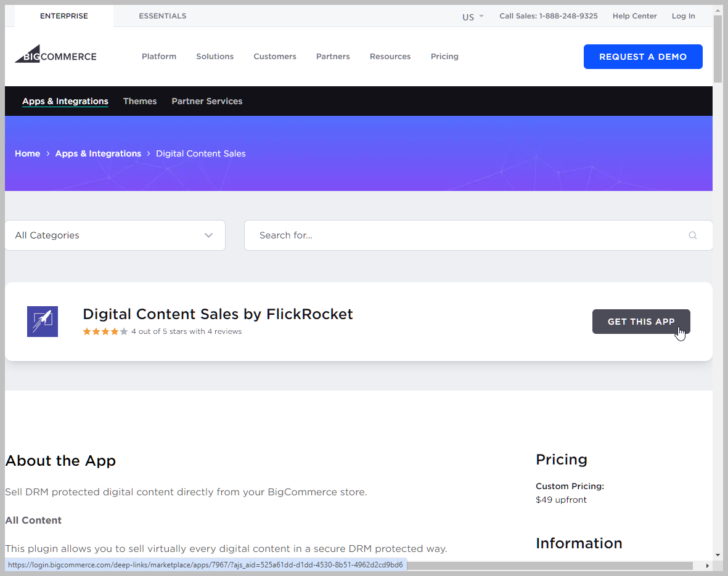Open the Solutions navigation menu
The width and height of the screenshot is (728, 576).
(x=215, y=57)
